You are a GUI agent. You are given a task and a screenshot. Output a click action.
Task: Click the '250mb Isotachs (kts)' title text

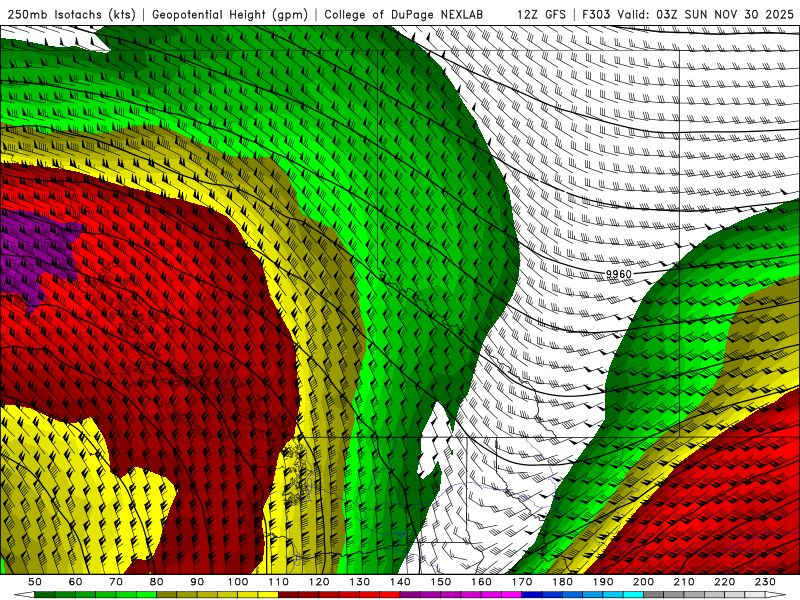[x=71, y=14]
